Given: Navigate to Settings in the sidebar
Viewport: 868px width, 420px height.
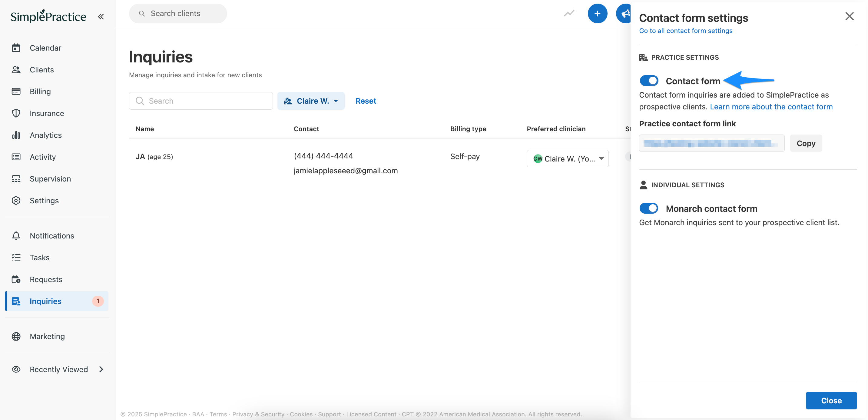Looking at the screenshot, I should point(44,201).
